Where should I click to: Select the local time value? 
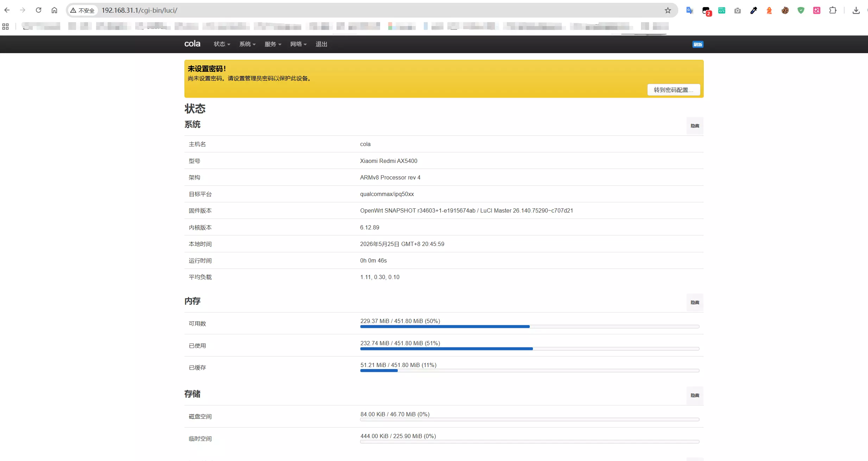coord(402,244)
